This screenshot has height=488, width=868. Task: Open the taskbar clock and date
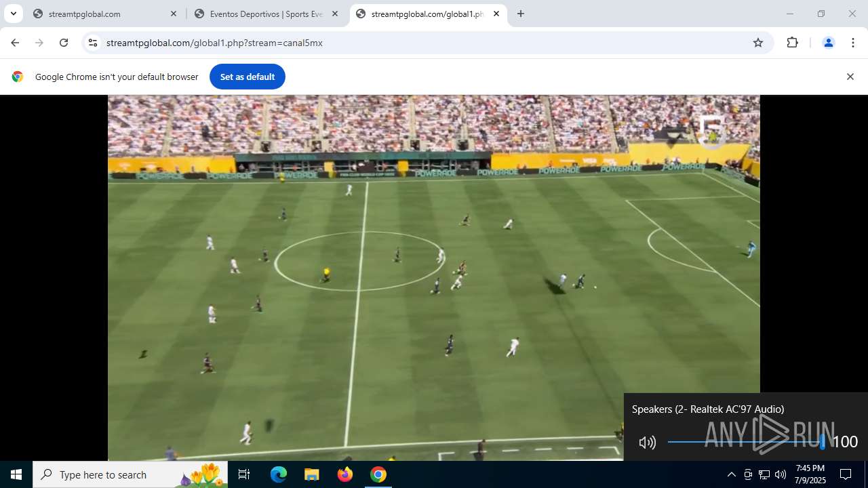810,474
